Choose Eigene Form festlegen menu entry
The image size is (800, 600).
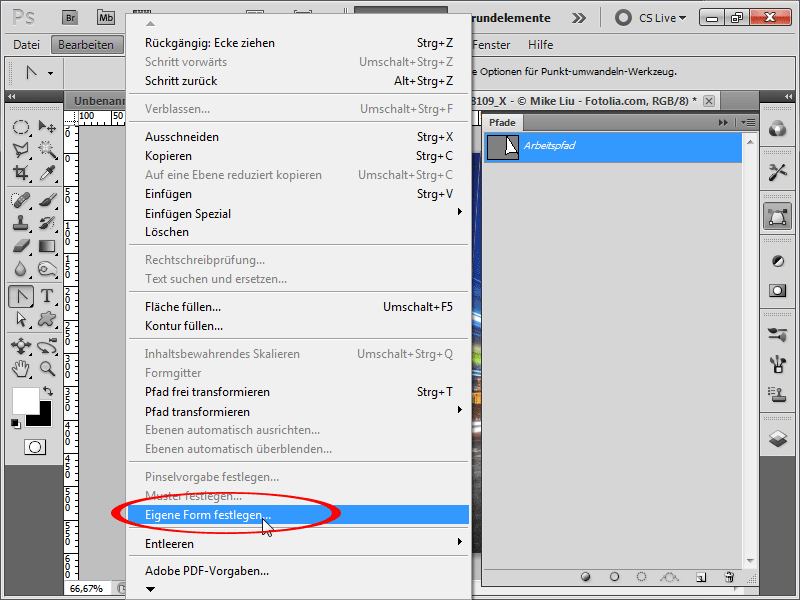tap(298, 515)
